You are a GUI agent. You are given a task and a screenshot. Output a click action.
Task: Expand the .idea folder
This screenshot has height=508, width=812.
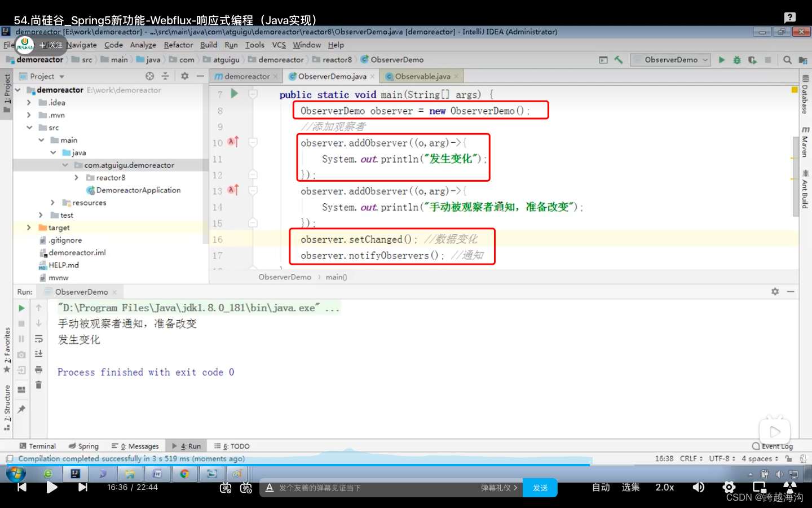tap(29, 103)
